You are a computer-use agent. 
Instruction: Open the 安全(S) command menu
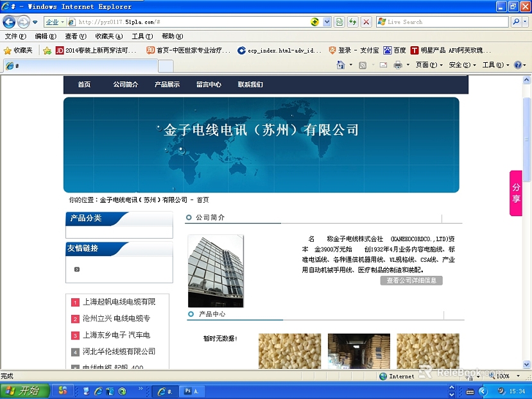pos(463,65)
